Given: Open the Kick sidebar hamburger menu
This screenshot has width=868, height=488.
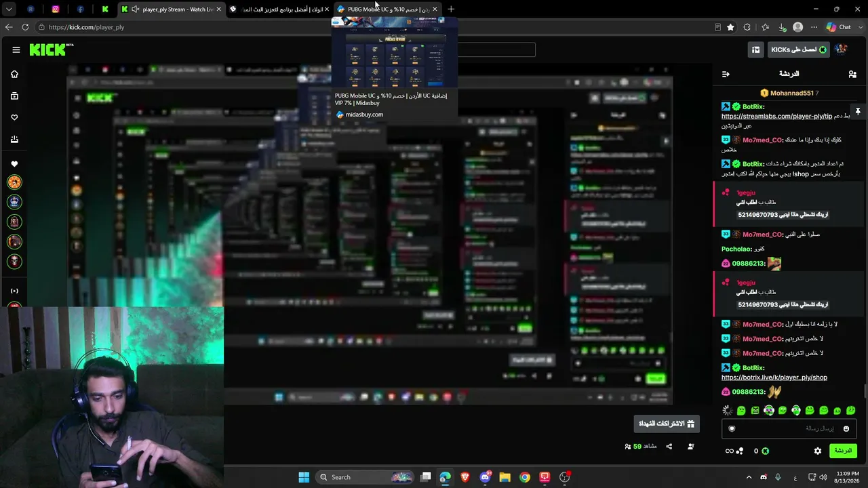Looking at the screenshot, I should click(16, 49).
